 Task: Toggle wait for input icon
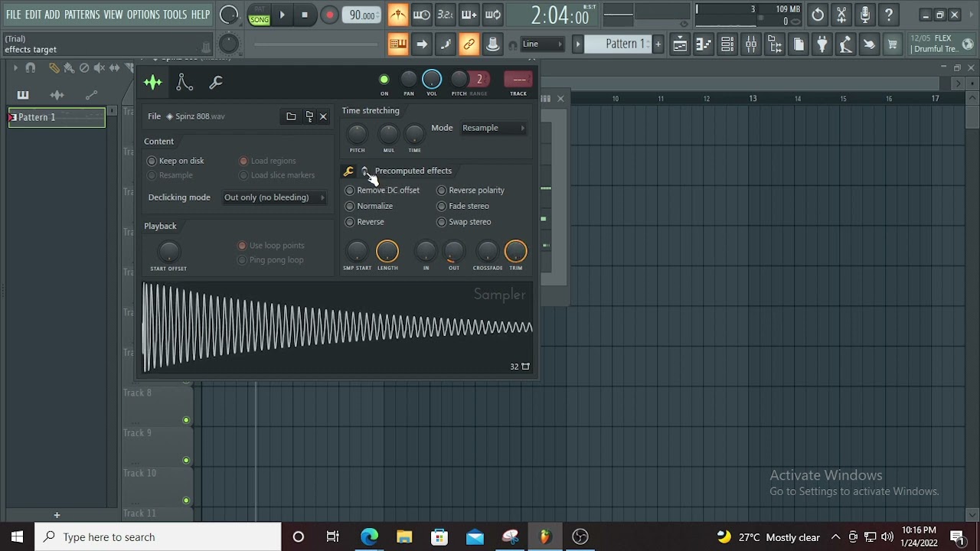pyautogui.click(x=421, y=15)
